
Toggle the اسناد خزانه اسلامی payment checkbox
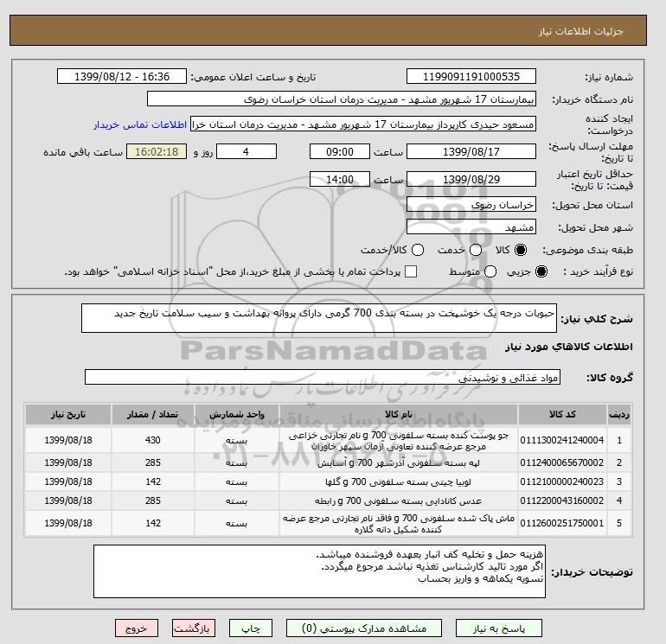(x=411, y=271)
